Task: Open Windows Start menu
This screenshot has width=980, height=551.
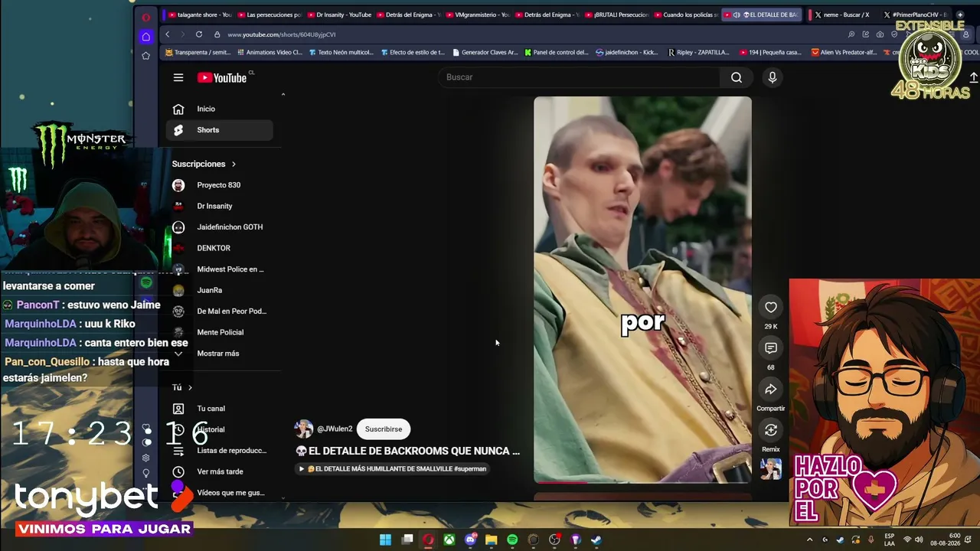Action: coord(385,540)
